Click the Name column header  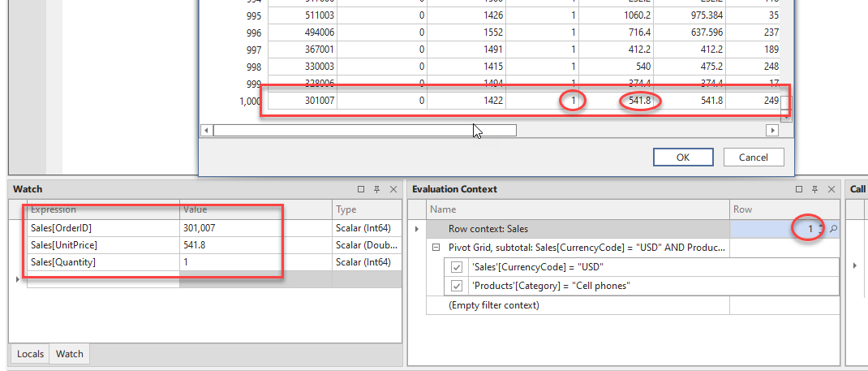pyautogui.click(x=578, y=210)
